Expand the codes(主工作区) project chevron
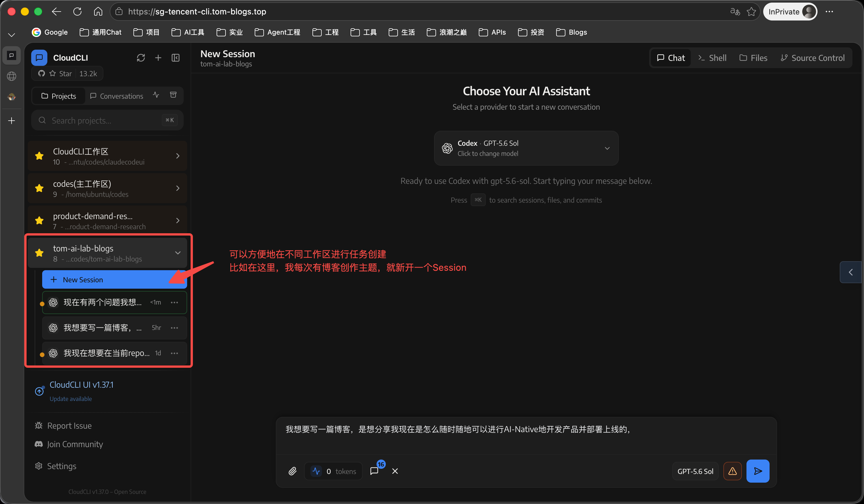Viewport: 864px width, 504px height. coord(178,188)
